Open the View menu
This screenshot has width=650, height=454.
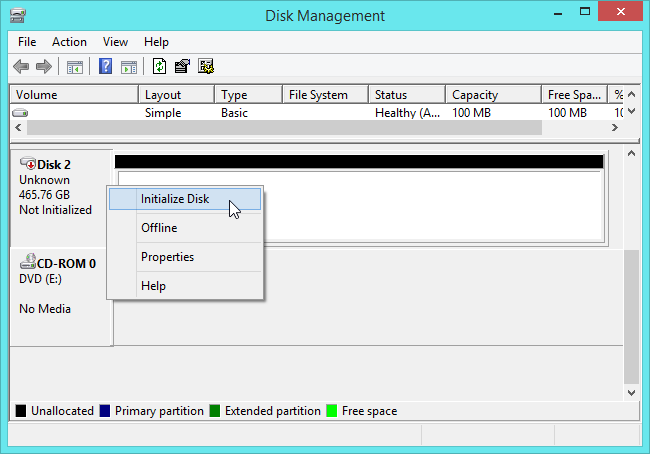pos(115,42)
